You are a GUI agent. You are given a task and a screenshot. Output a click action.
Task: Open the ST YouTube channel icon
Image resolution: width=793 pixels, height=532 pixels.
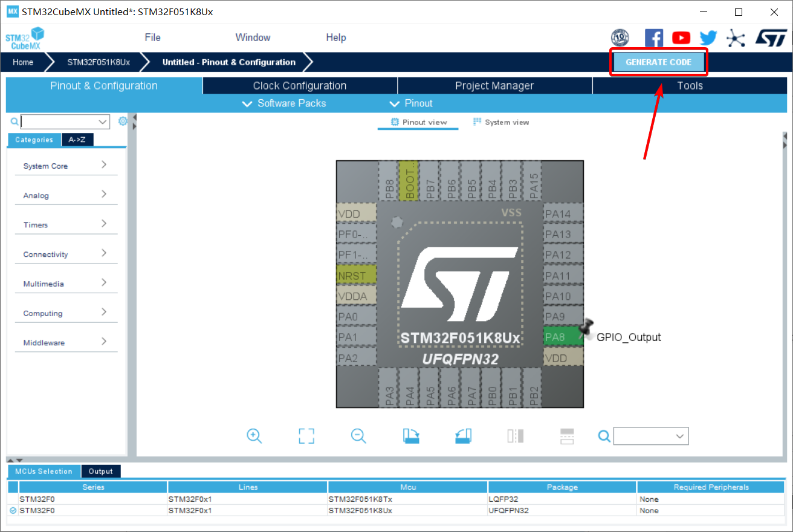[681, 38]
